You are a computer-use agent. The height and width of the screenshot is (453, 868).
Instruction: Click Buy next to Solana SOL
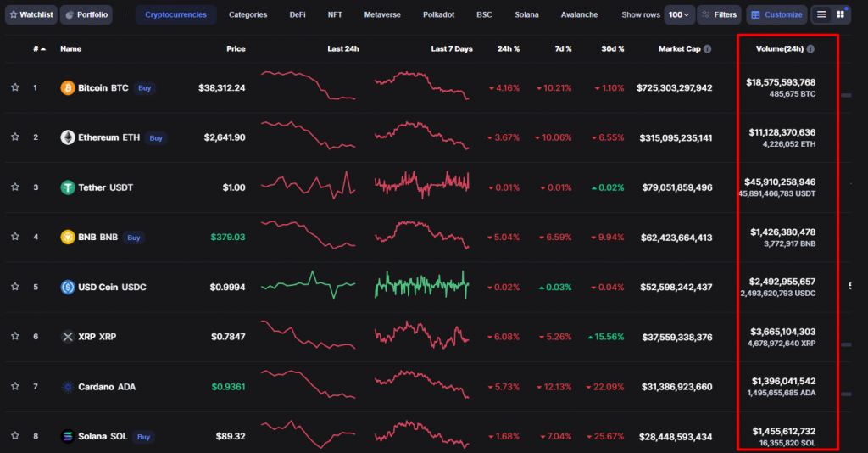143,437
